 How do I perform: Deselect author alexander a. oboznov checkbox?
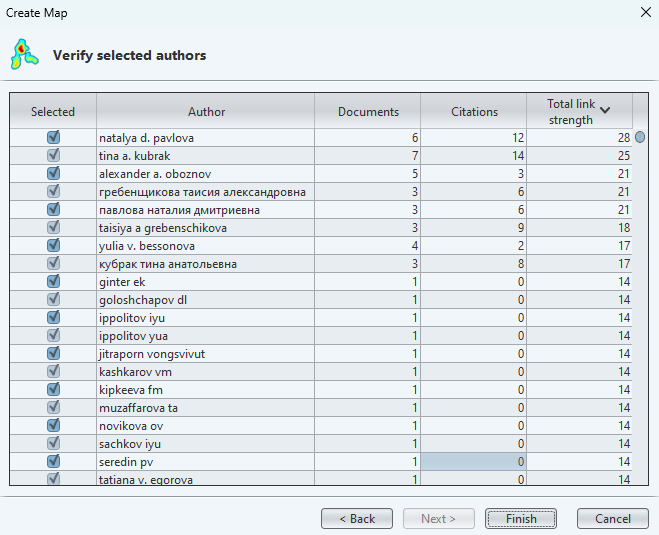point(53,173)
